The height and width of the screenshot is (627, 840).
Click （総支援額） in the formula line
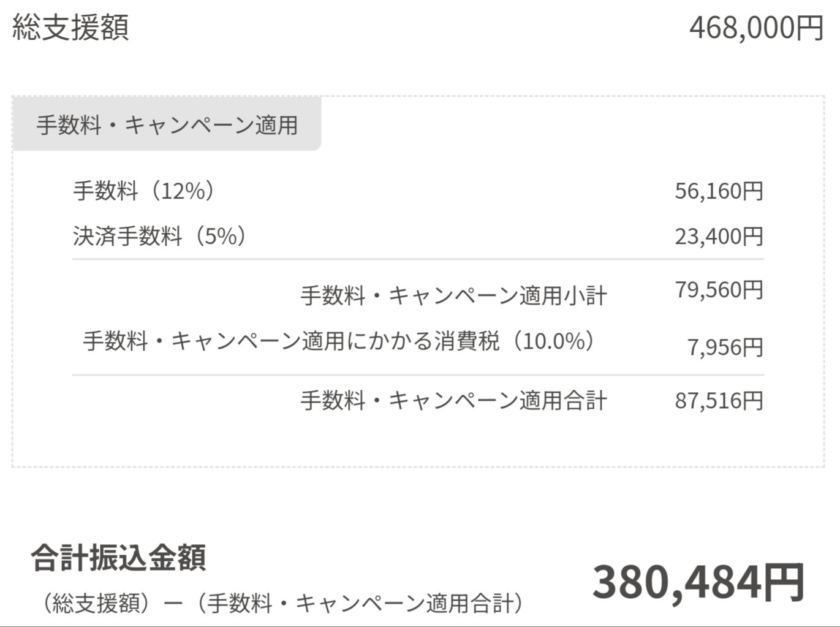[x=96, y=604]
